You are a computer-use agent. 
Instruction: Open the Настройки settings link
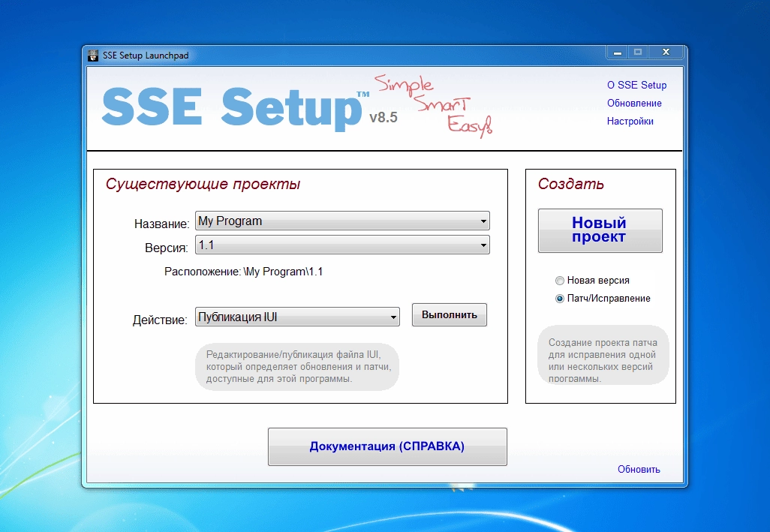630,122
